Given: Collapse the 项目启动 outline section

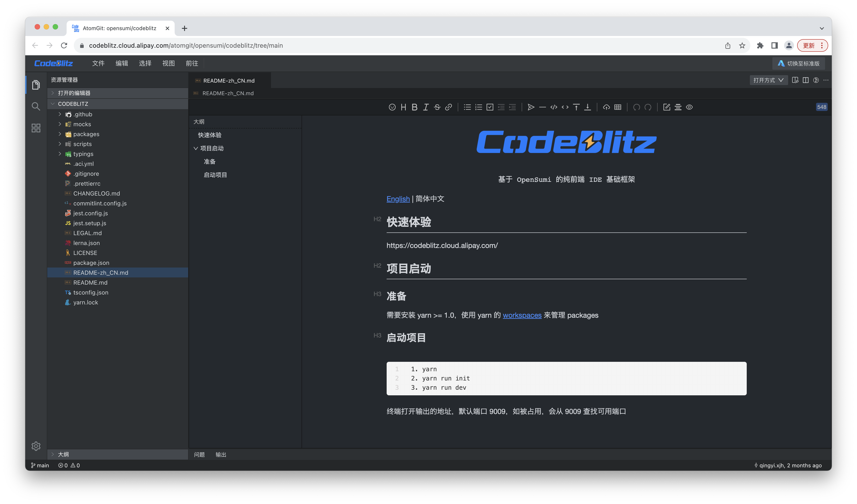Looking at the screenshot, I should tap(196, 148).
